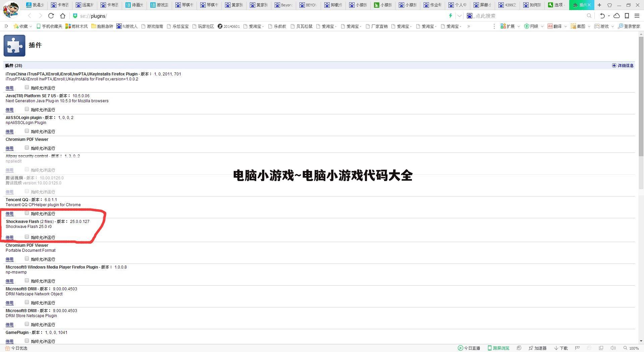Switch to the 我是女 tab

(35, 5)
